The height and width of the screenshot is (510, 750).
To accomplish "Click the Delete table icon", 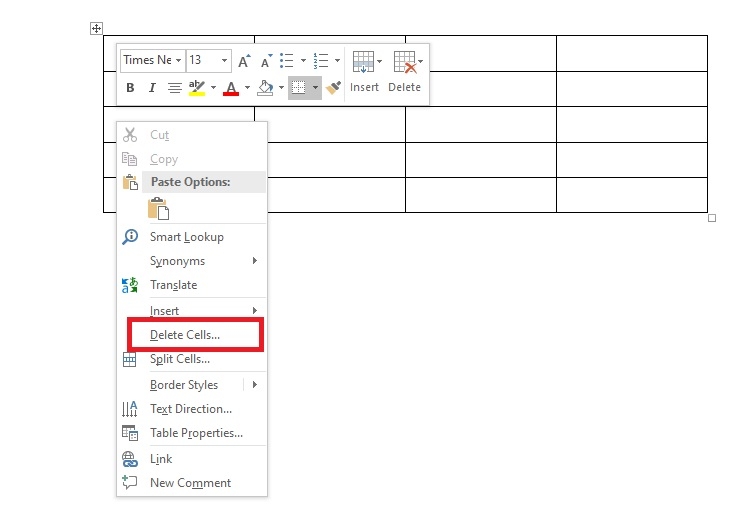I will pyautogui.click(x=405, y=62).
